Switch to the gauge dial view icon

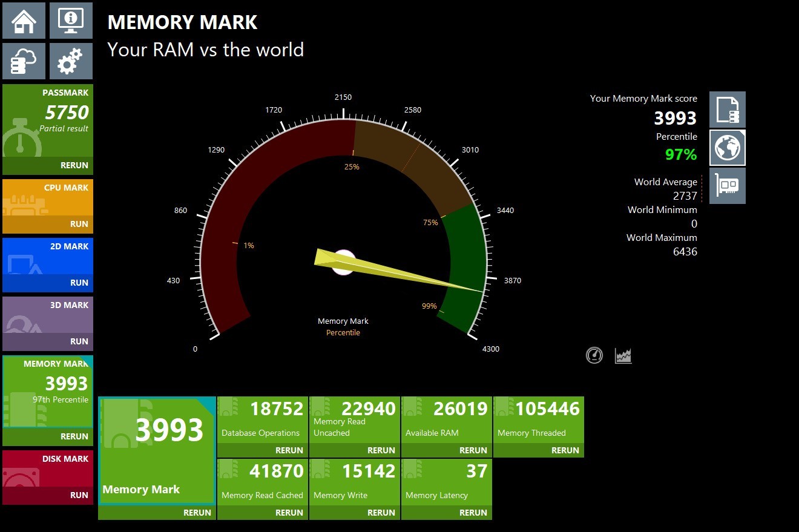coord(594,355)
